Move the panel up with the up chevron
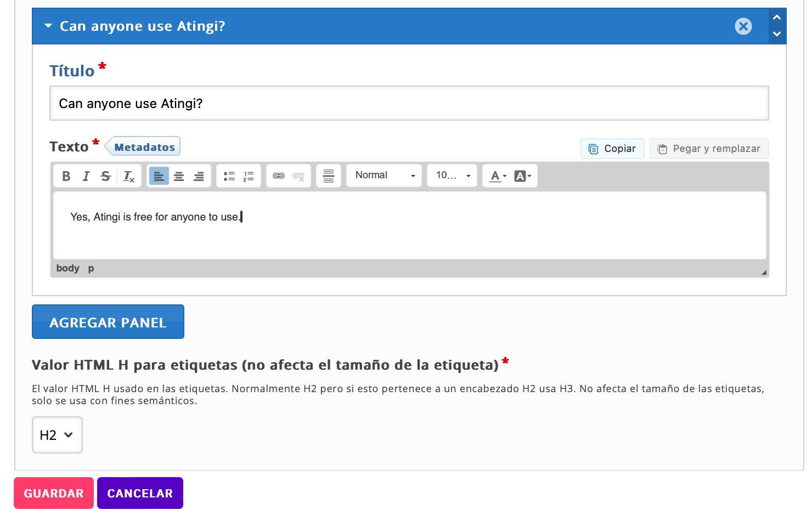The width and height of the screenshot is (812, 521). click(x=777, y=18)
